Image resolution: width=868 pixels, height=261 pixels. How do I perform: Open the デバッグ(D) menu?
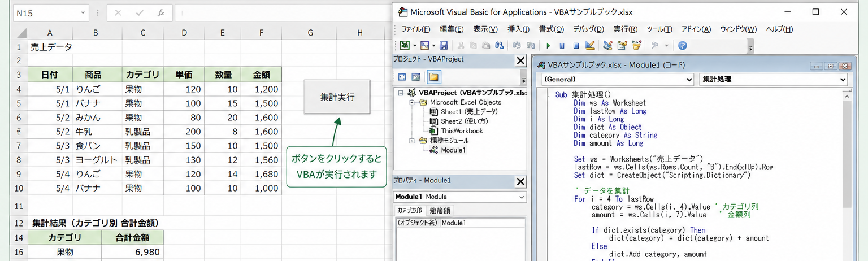tap(588, 29)
